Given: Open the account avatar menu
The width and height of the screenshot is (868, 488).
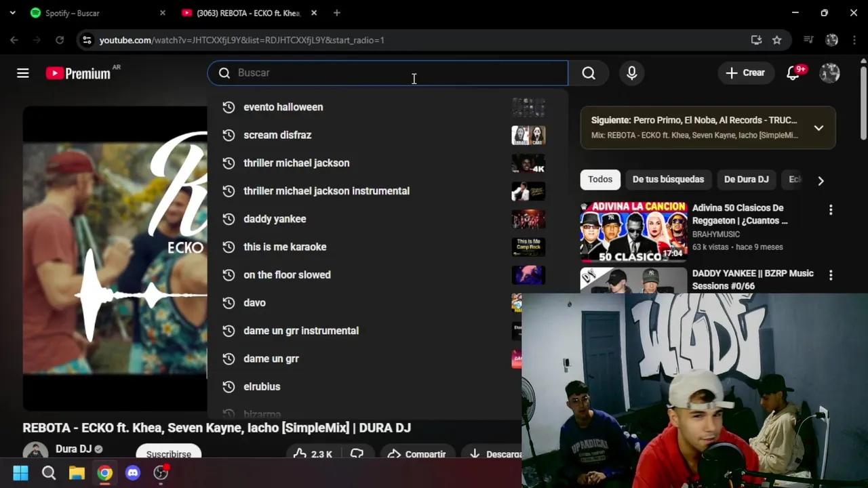Looking at the screenshot, I should pos(829,73).
